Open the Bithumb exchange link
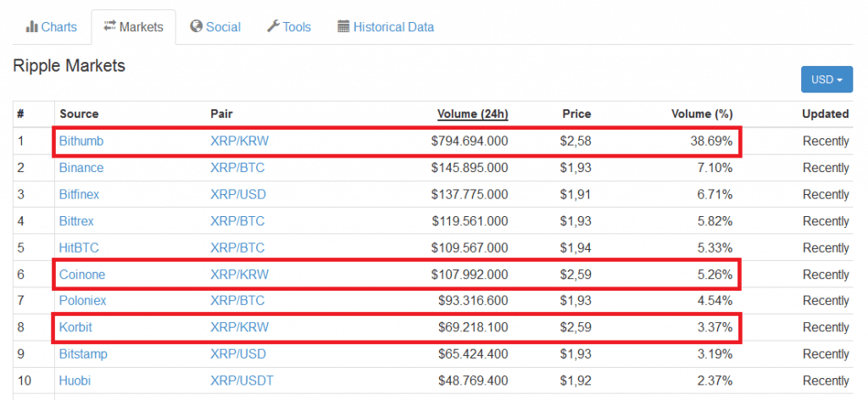The height and width of the screenshot is (400, 868). coord(81,141)
